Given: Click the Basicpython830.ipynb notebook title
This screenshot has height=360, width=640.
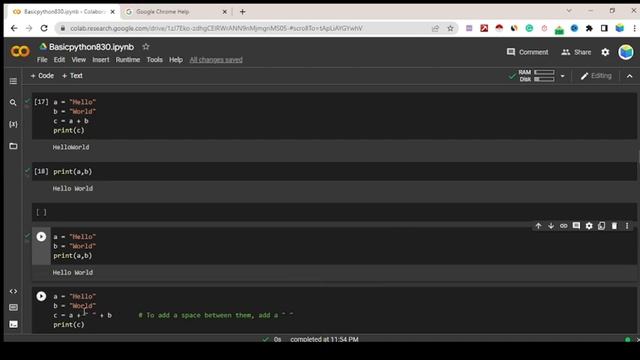Looking at the screenshot, I should pyautogui.click(x=91, y=47).
